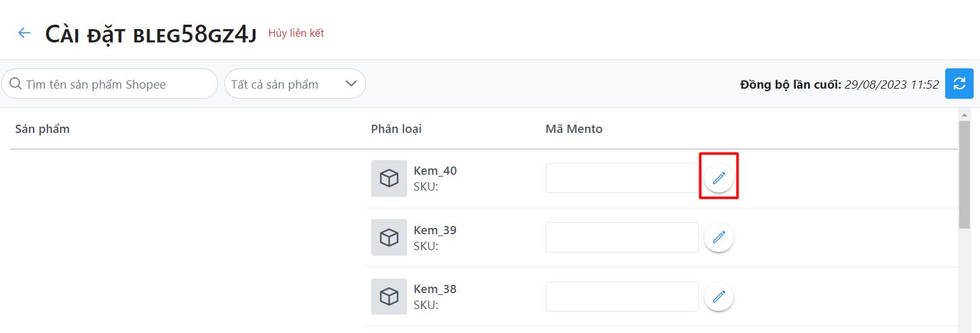This screenshot has width=980, height=333.
Task: Click the blue sync refresh button
Action: [959, 84]
